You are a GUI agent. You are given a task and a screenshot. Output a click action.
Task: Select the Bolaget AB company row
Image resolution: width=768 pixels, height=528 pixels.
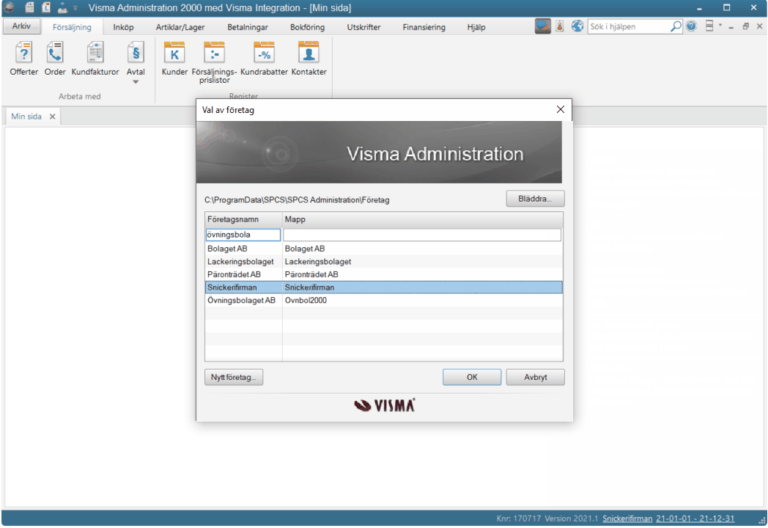[x=384, y=249]
